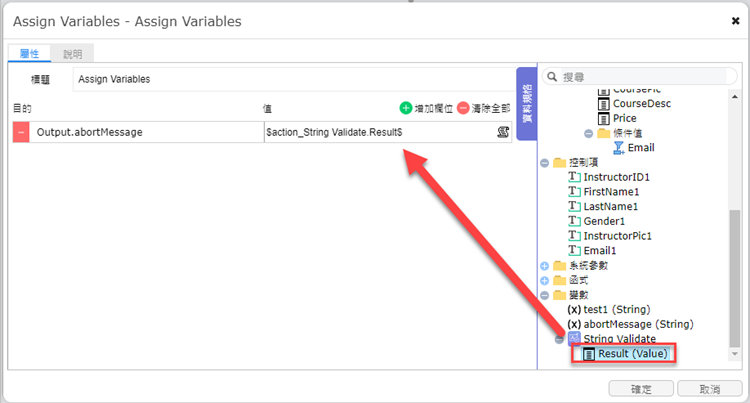Click the 標題 title input field
Screen dimensions: 750x403
[294, 79]
